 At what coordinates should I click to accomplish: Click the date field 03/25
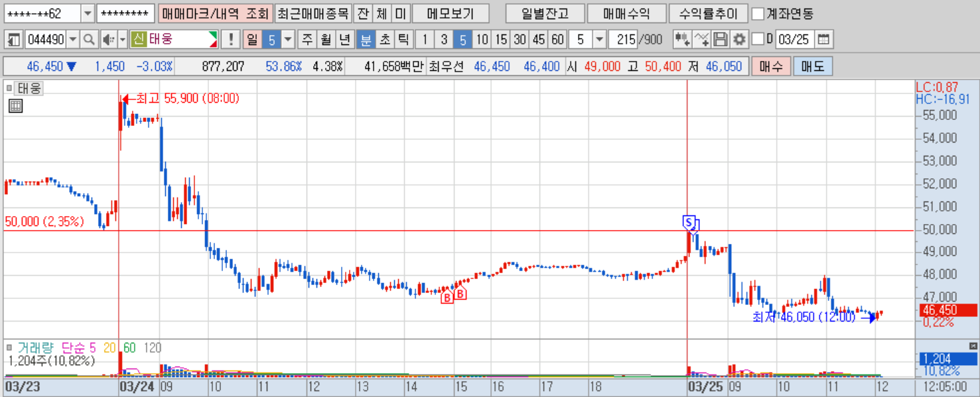tap(794, 40)
